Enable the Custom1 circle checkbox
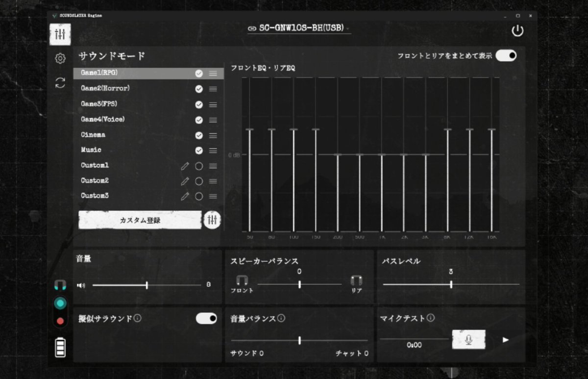The image size is (588, 379). point(198,166)
